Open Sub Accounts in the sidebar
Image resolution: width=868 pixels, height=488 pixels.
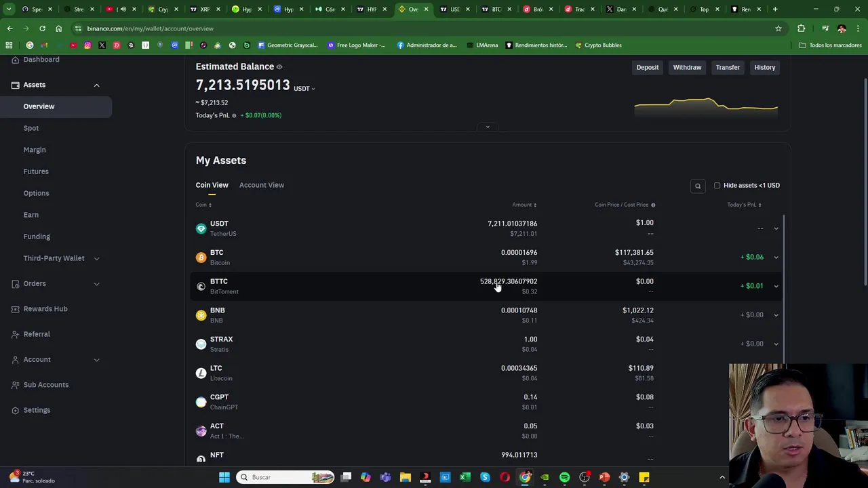tap(45, 385)
